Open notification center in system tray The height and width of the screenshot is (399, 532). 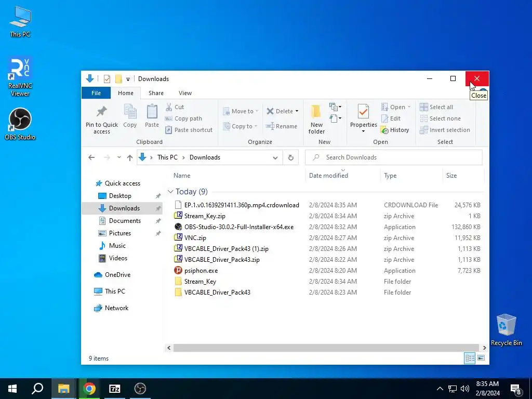point(515,389)
